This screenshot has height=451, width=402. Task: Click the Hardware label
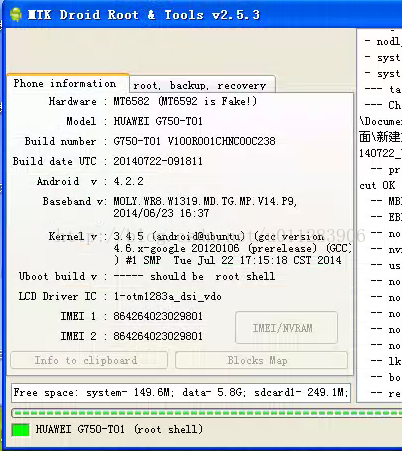(73, 101)
